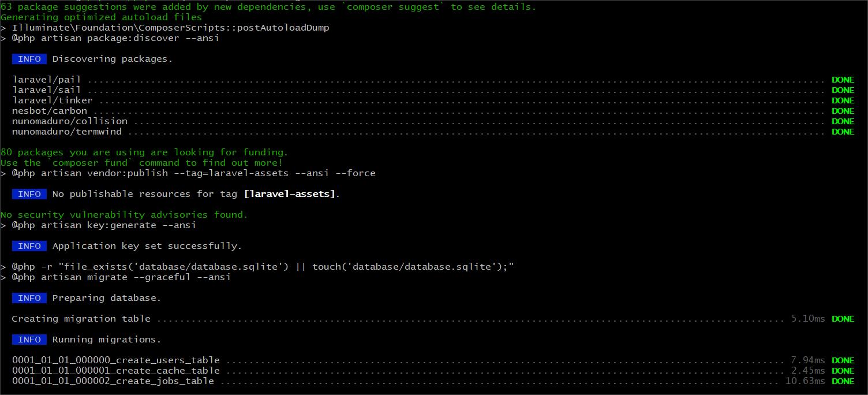Click INFO badge next to "No publishable resources"
The image size is (868, 395).
(x=29, y=194)
